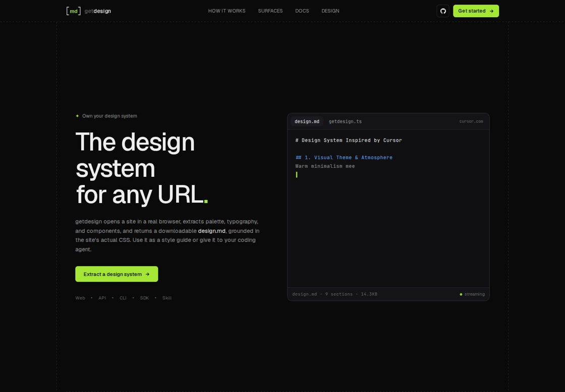This screenshot has width=565, height=392.
Task: Click the 'The design system for any URL.' headline
Action: 142,168
